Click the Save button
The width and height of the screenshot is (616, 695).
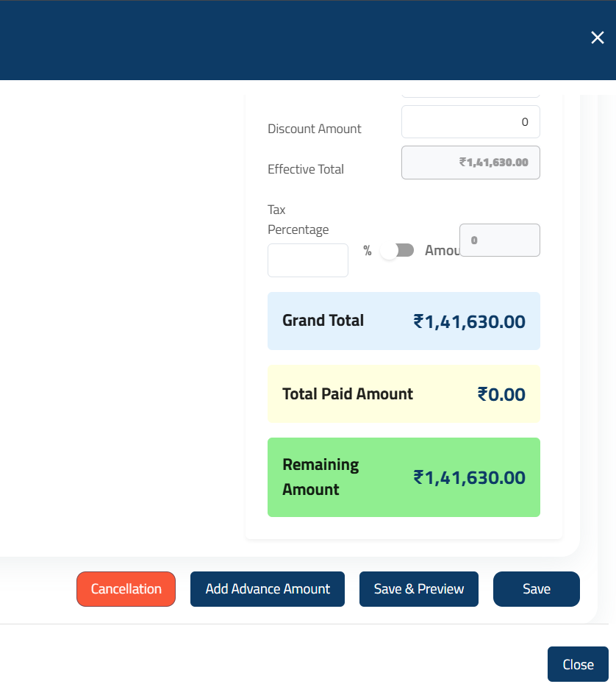pos(536,588)
